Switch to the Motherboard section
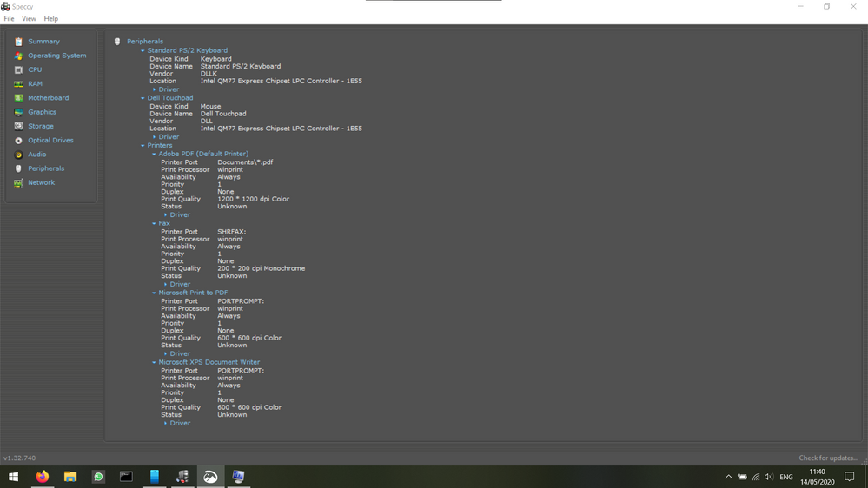Image resolution: width=868 pixels, height=488 pixels. coord(48,98)
